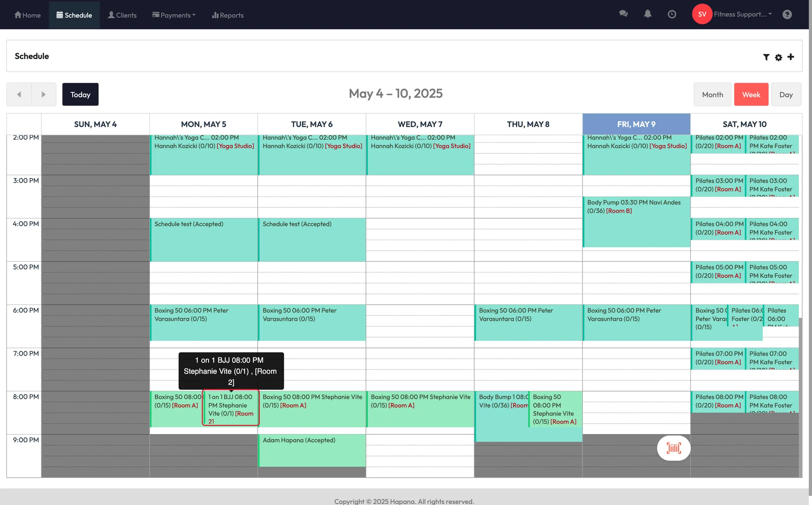Click the plus icon to add schedule
The height and width of the screenshot is (505, 812).
(791, 57)
